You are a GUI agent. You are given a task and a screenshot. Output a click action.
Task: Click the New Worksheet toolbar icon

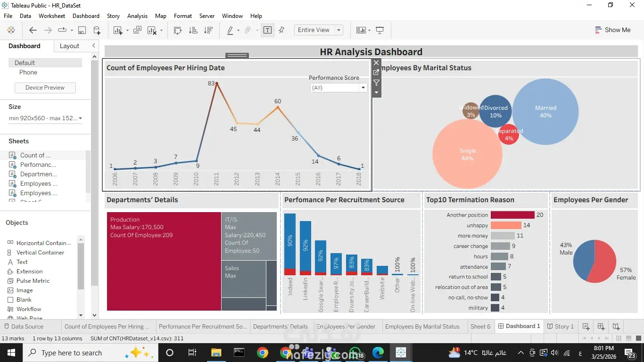pyautogui.click(x=118, y=30)
